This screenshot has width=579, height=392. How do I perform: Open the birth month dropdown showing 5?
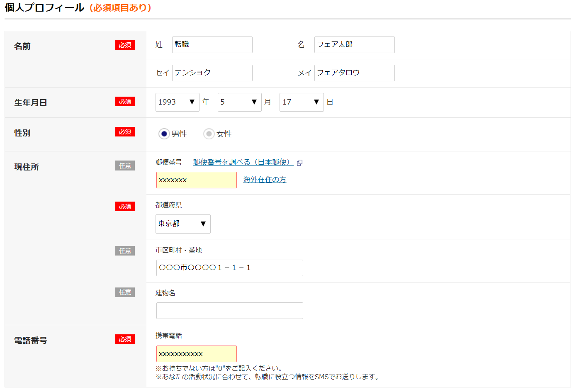point(239,102)
